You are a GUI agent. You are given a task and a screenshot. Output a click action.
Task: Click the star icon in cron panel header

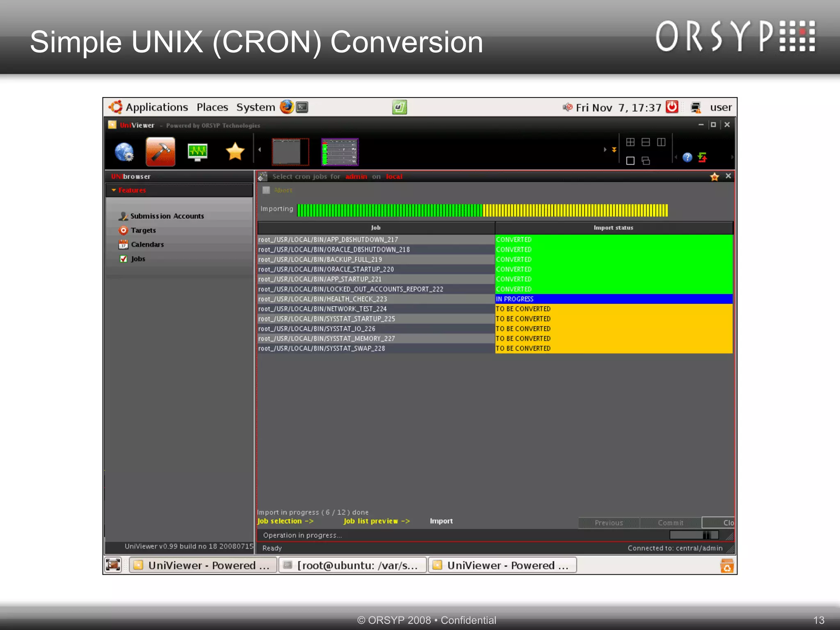point(714,177)
